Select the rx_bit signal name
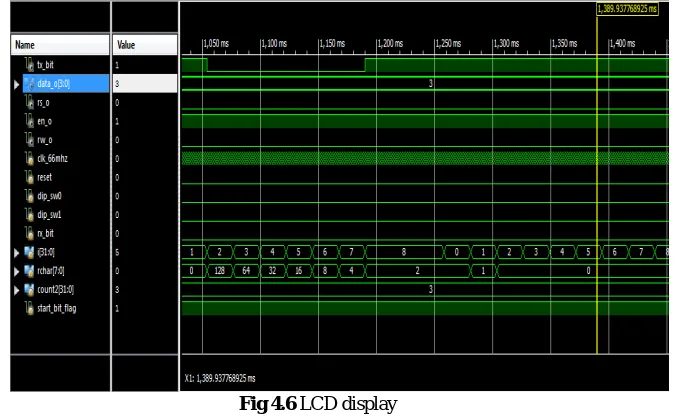674x416 pixels. (x=45, y=233)
